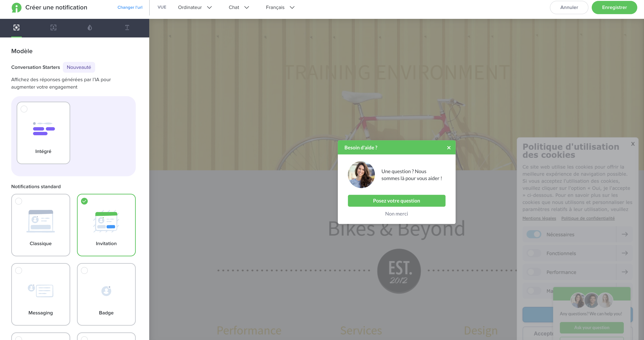Click the EST. 2012 badge in preview
The height and width of the screenshot is (340, 644).
click(x=399, y=271)
